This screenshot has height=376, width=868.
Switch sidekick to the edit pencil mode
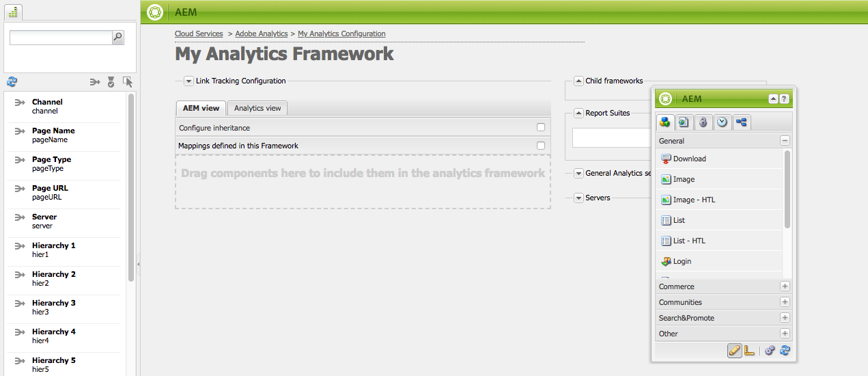pyautogui.click(x=735, y=350)
